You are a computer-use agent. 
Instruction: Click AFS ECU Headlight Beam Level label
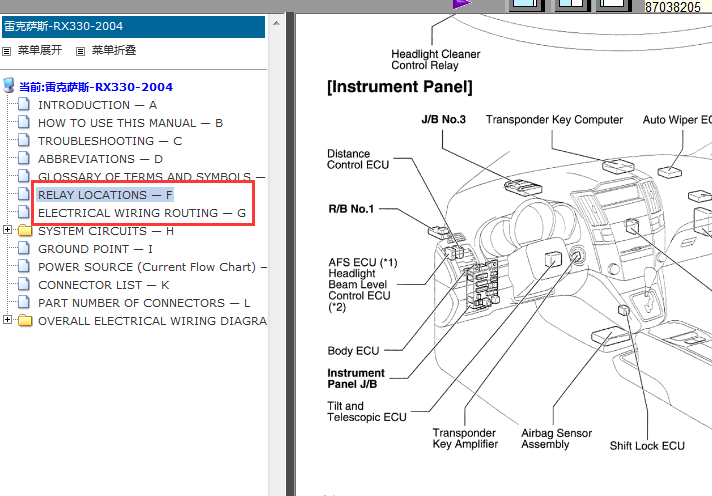pos(362,284)
